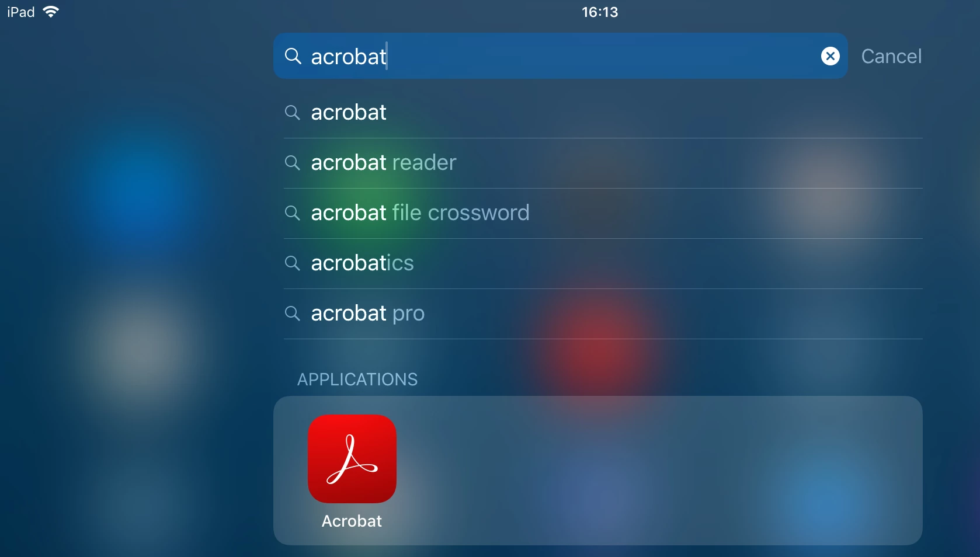
Task: Tap the APPLICATIONS section header
Action: pos(357,380)
